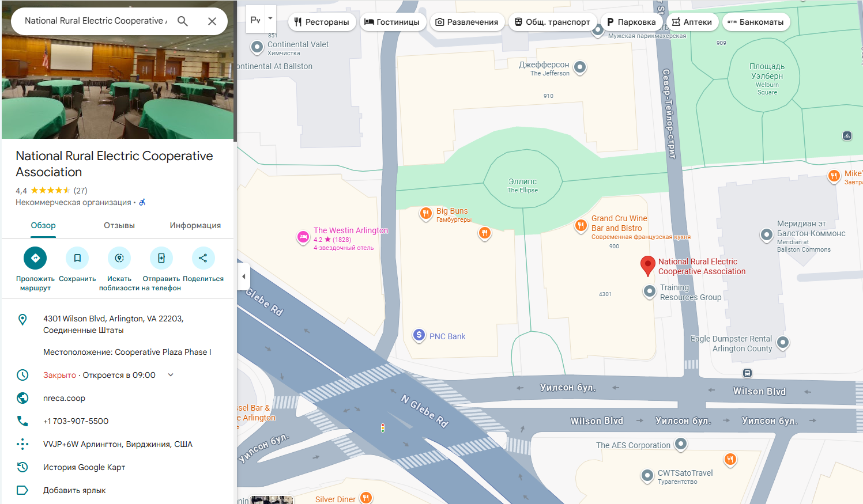Click the Big Buns restaurant pin
Screen dimensions: 863x504
click(425, 214)
